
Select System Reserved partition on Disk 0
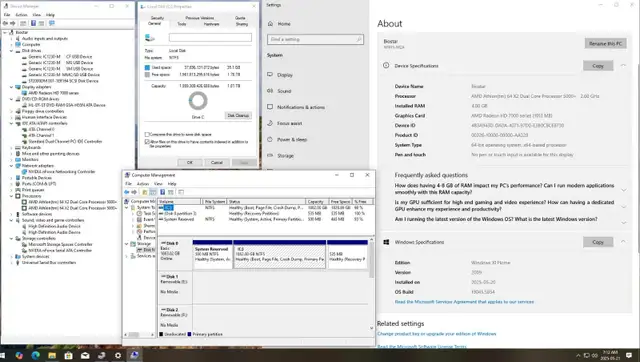(212, 254)
